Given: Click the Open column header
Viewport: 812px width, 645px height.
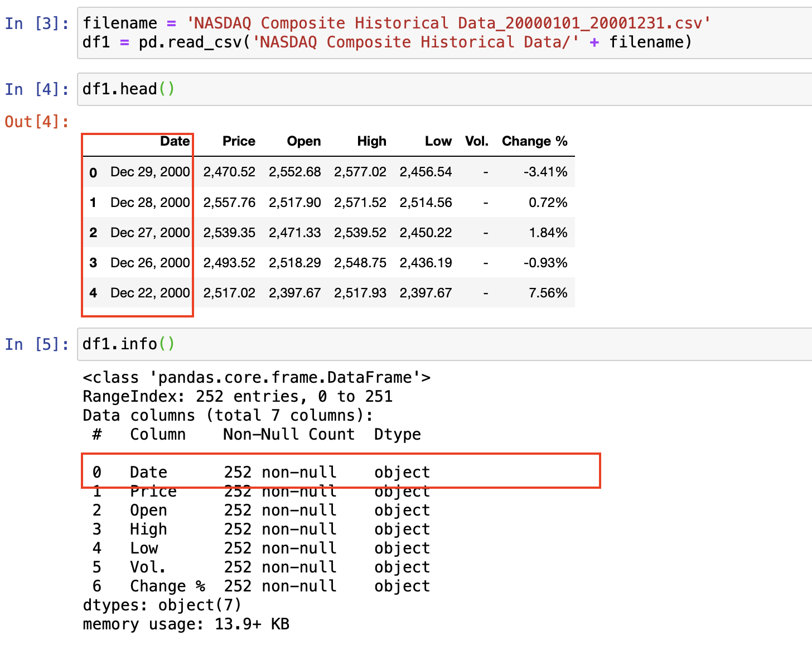Looking at the screenshot, I should [x=304, y=141].
